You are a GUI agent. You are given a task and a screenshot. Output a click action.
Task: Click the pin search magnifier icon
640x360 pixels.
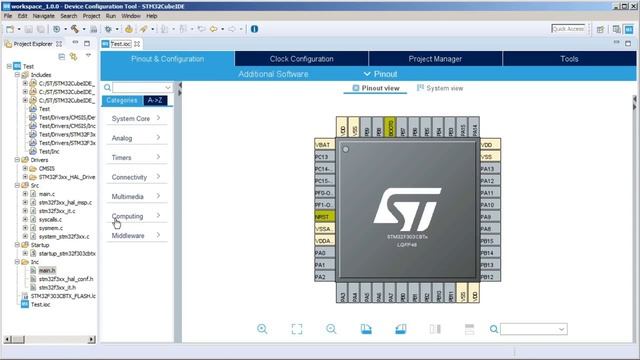493,329
